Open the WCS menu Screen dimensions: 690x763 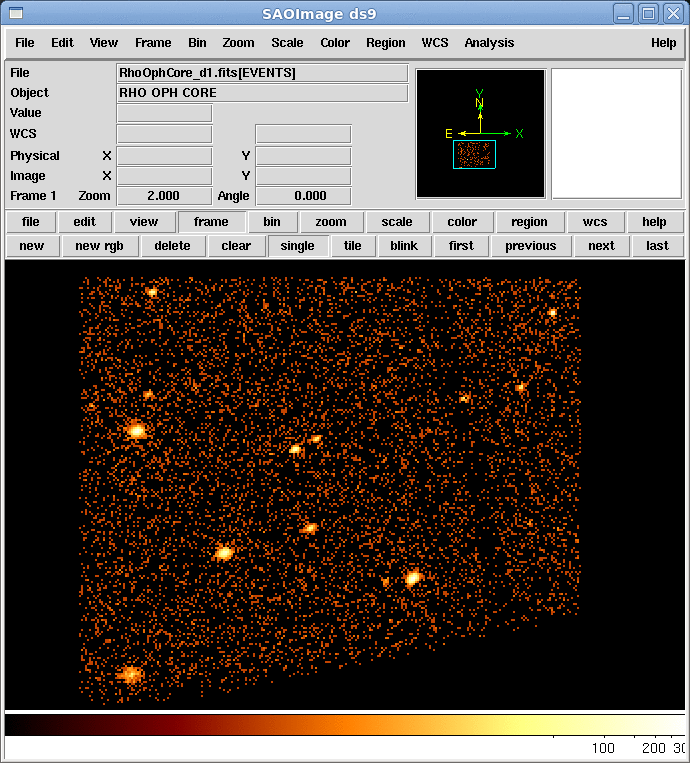click(435, 43)
